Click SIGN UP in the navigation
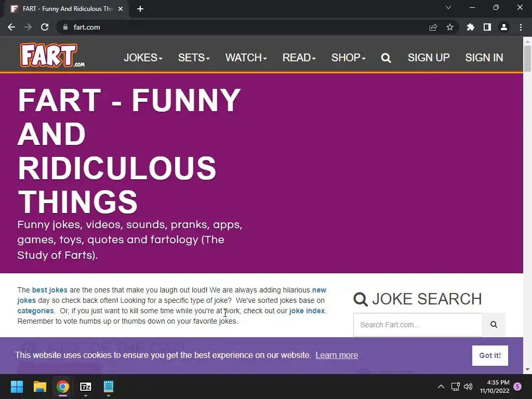 point(429,58)
